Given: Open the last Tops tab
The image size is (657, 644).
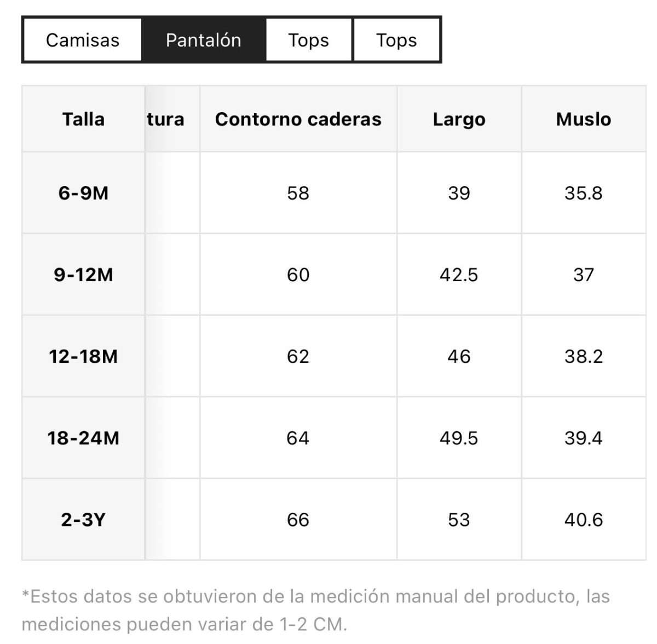Looking at the screenshot, I should click(x=397, y=40).
